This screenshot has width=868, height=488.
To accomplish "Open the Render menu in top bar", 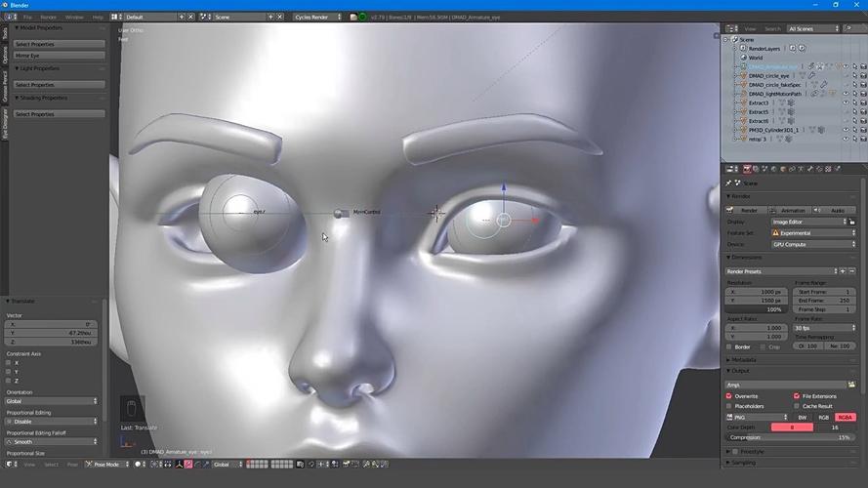I will pyautogui.click(x=48, y=18).
